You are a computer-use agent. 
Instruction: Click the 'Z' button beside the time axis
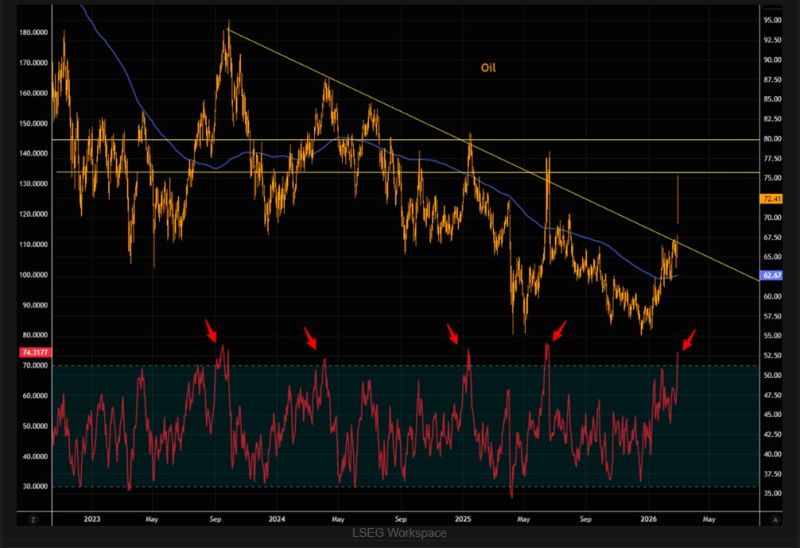pos(33,519)
